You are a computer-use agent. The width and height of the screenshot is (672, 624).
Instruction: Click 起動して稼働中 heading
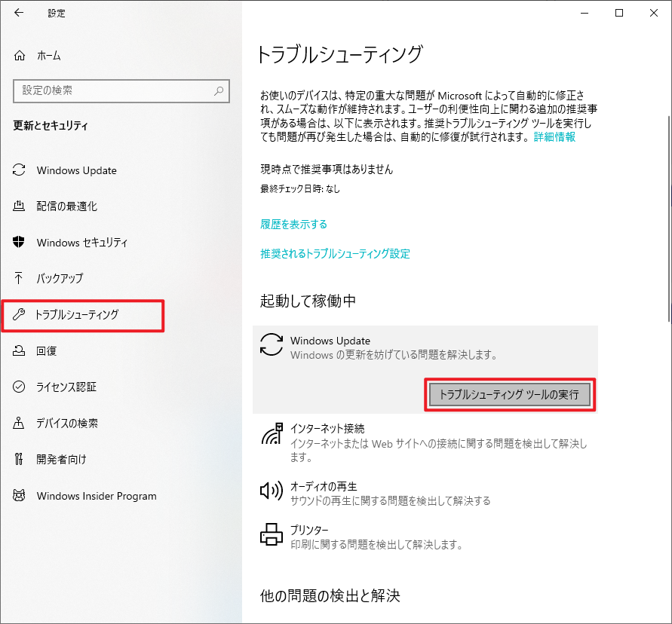308,301
